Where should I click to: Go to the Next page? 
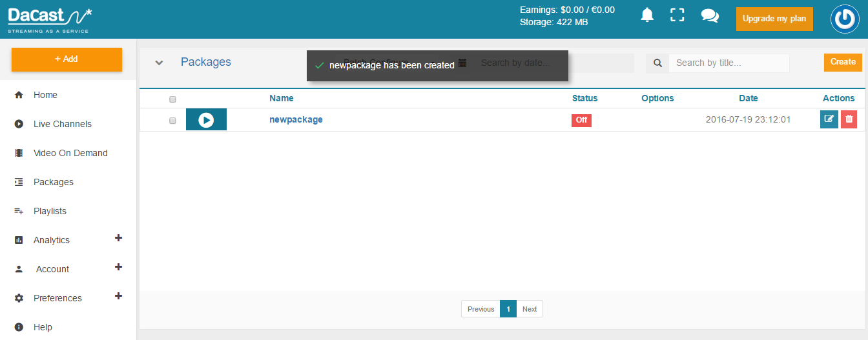tap(530, 309)
